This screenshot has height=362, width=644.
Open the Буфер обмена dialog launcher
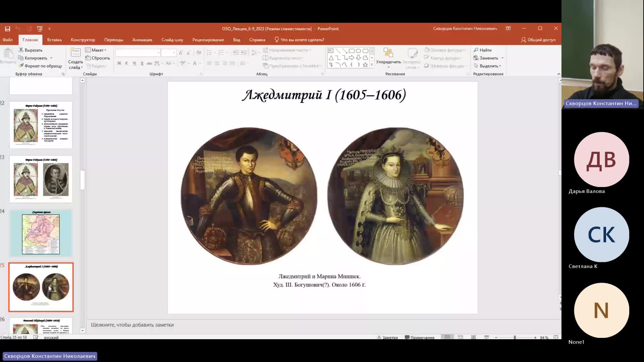pyautogui.click(x=63, y=74)
